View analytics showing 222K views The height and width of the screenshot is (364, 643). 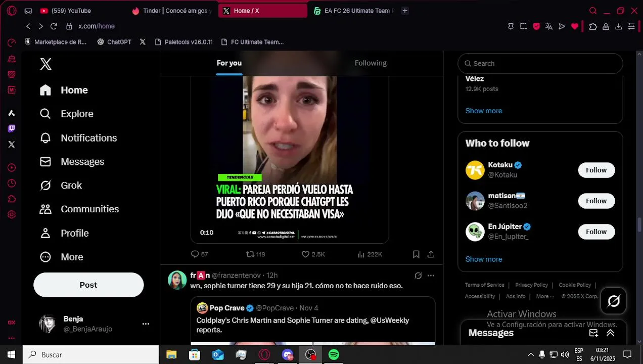pyautogui.click(x=370, y=254)
